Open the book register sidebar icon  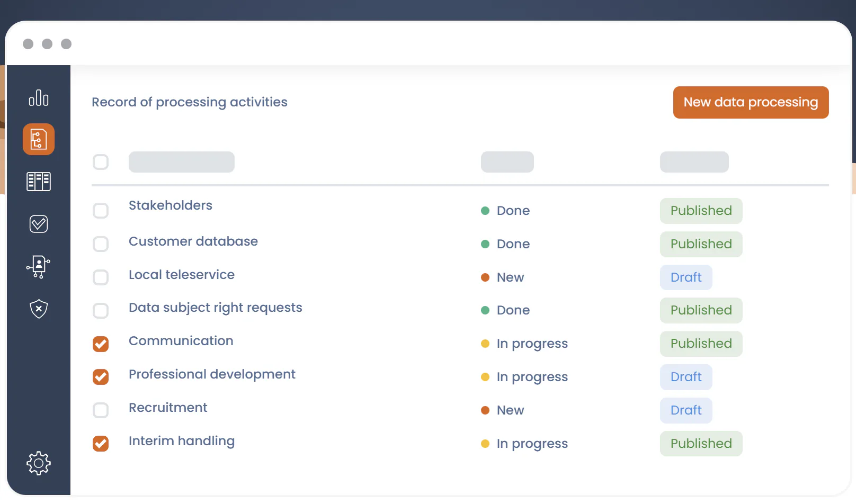pyautogui.click(x=39, y=182)
